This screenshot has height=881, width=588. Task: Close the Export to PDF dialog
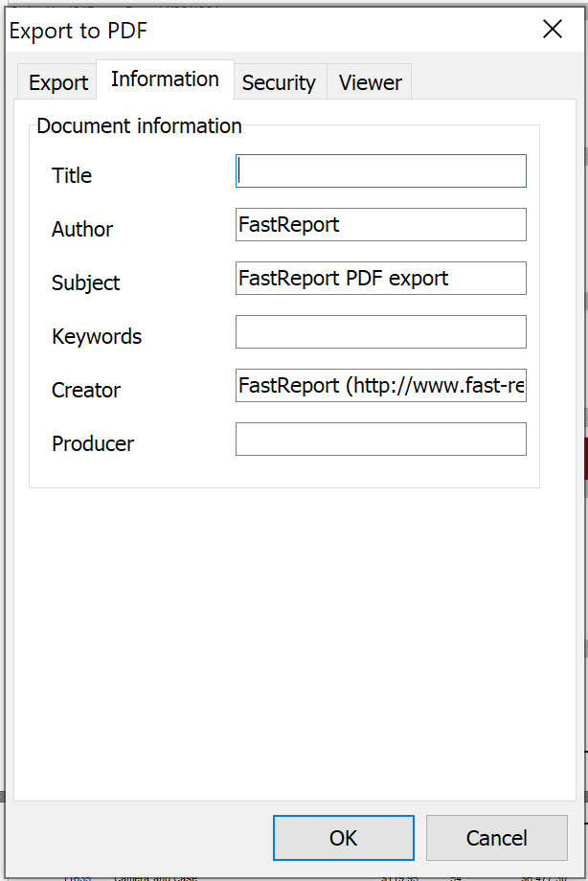tap(553, 30)
